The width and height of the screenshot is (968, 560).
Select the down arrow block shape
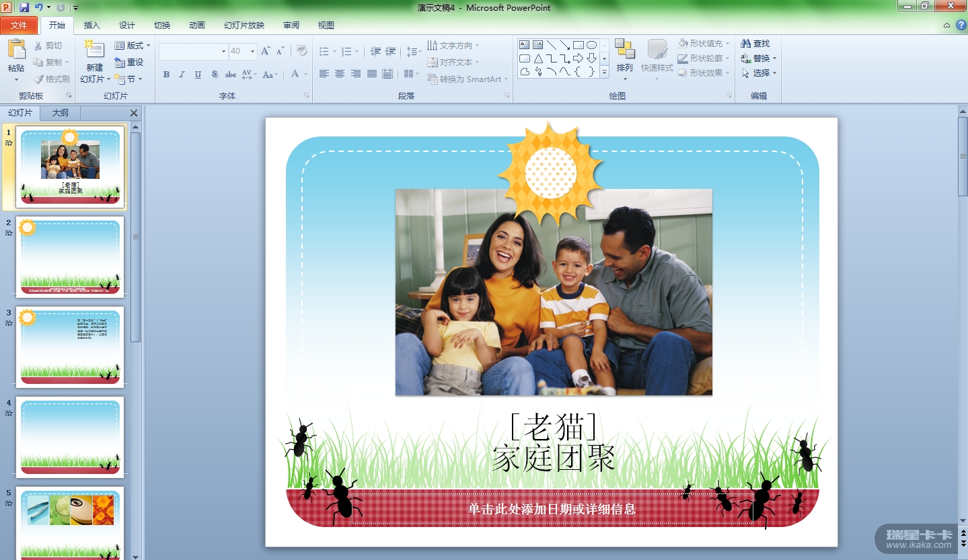click(592, 58)
